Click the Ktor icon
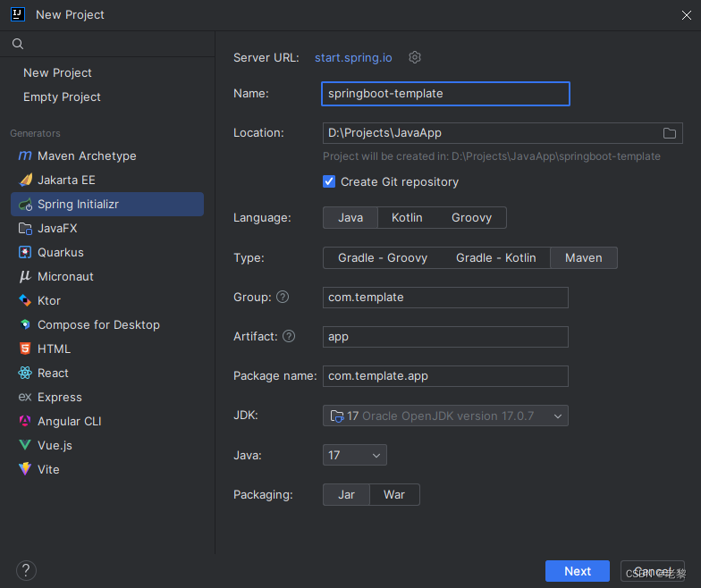The width and height of the screenshot is (701, 588). coord(25,300)
